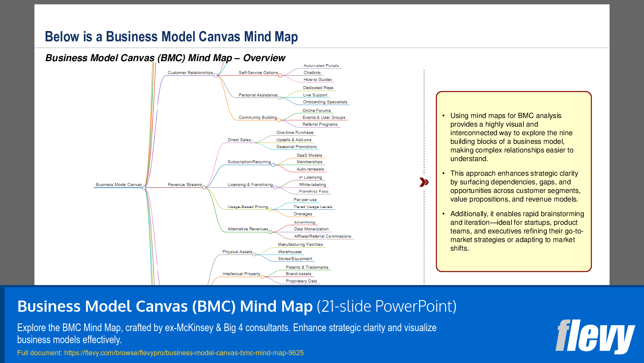
Task: Click the SaaS Models leaf
Action: click(x=309, y=155)
